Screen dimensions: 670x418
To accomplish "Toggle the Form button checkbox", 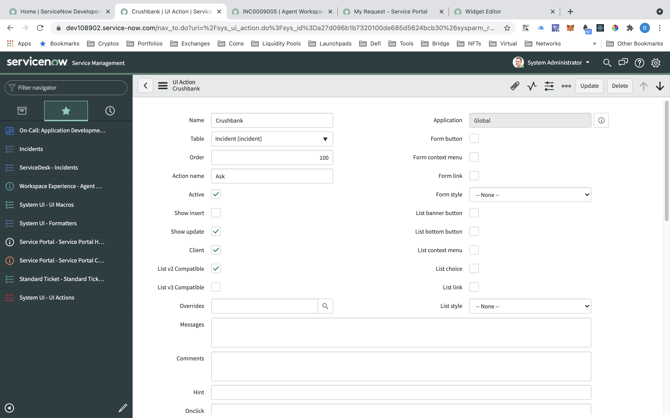I will [474, 139].
